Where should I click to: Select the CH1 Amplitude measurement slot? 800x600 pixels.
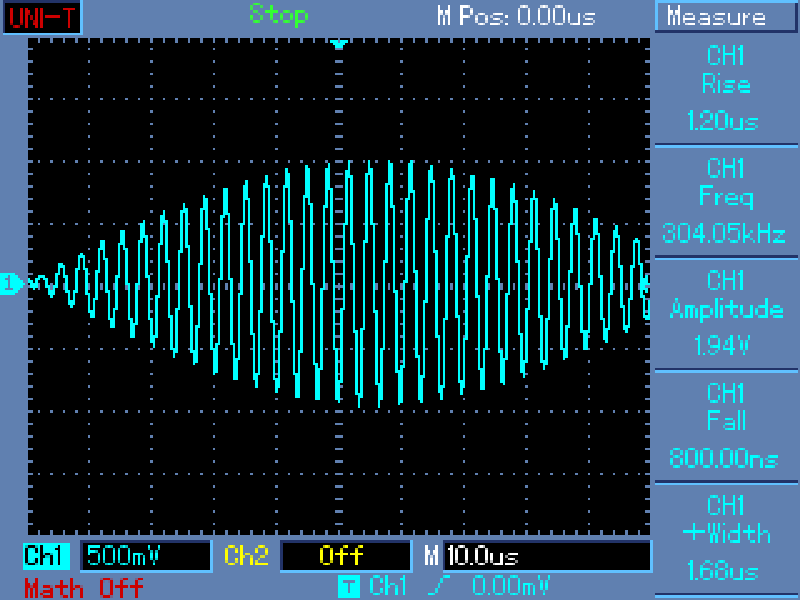pyautogui.click(x=726, y=313)
